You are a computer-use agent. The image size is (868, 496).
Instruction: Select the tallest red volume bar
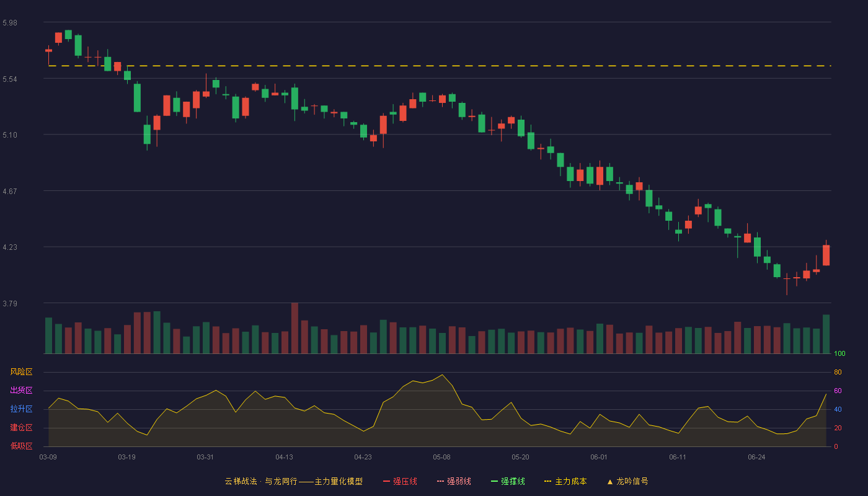pos(294,328)
